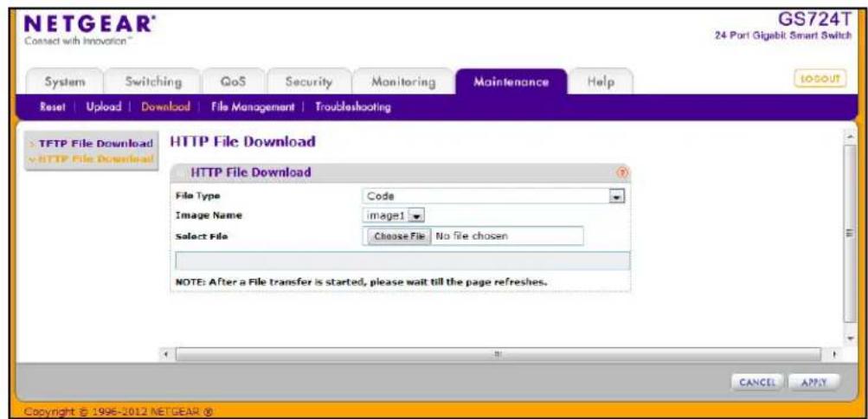Open the Troubleshooting submenu
868x419 pixels.
point(352,107)
